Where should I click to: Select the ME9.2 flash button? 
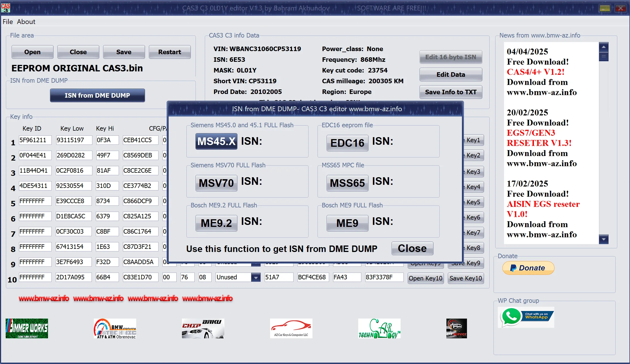click(x=216, y=223)
